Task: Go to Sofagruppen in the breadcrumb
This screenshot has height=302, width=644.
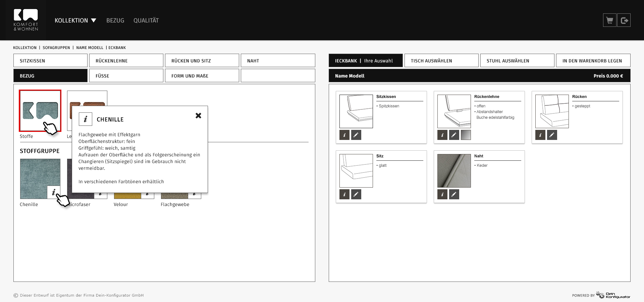Action: [x=56, y=48]
